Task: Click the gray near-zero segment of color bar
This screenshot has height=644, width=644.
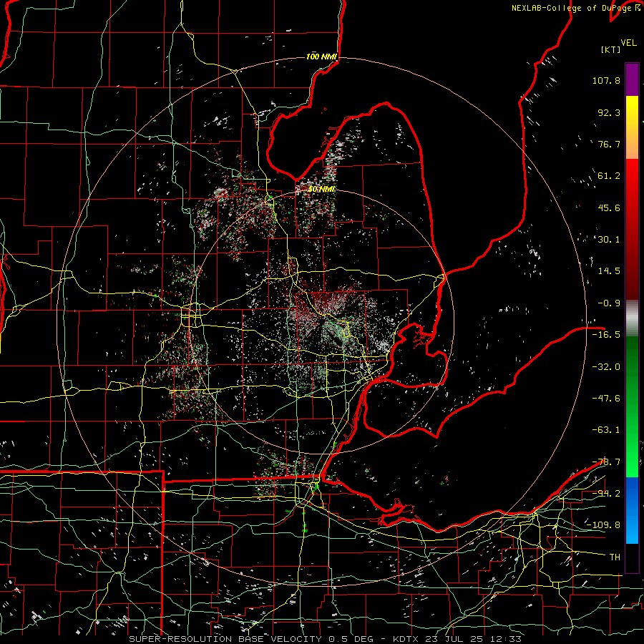Action: click(632, 318)
